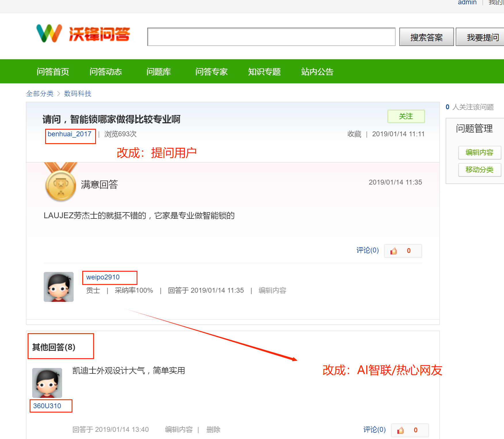Follow the question with 关注 button
The width and height of the screenshot is (504, 439).
pos(406,116)
